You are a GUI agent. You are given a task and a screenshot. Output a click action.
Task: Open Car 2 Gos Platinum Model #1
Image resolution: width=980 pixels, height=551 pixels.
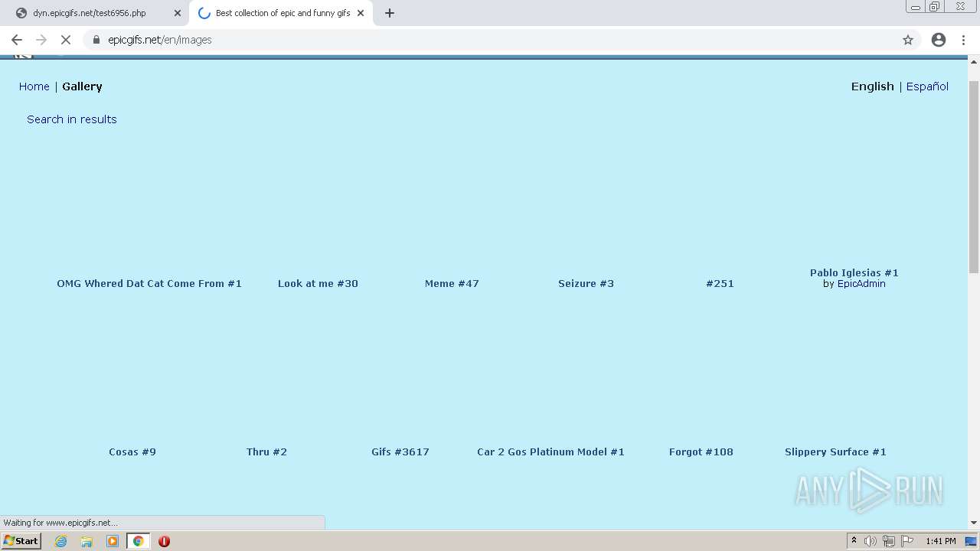coord(550,452)
